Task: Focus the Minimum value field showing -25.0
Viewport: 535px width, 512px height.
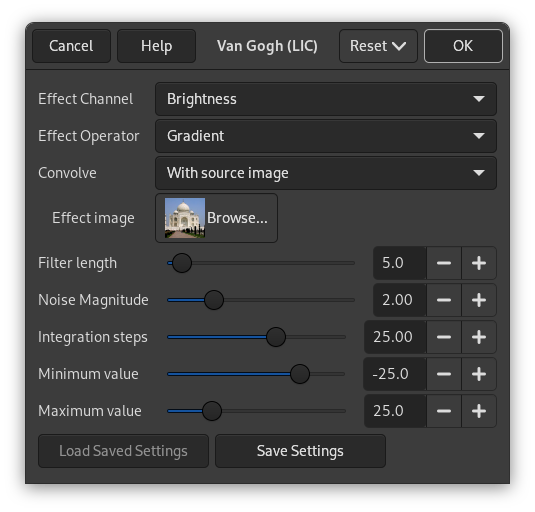Action: (x=395, y=374)
